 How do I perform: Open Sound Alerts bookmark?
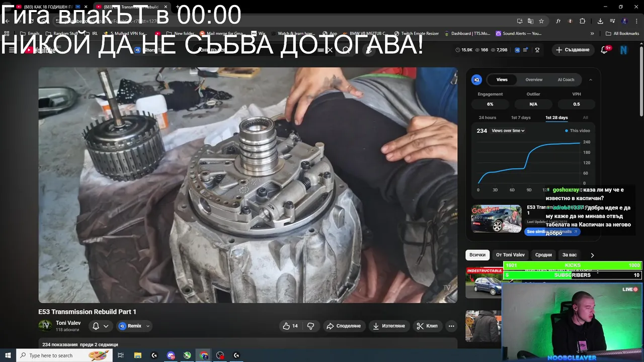coord(518,34)
